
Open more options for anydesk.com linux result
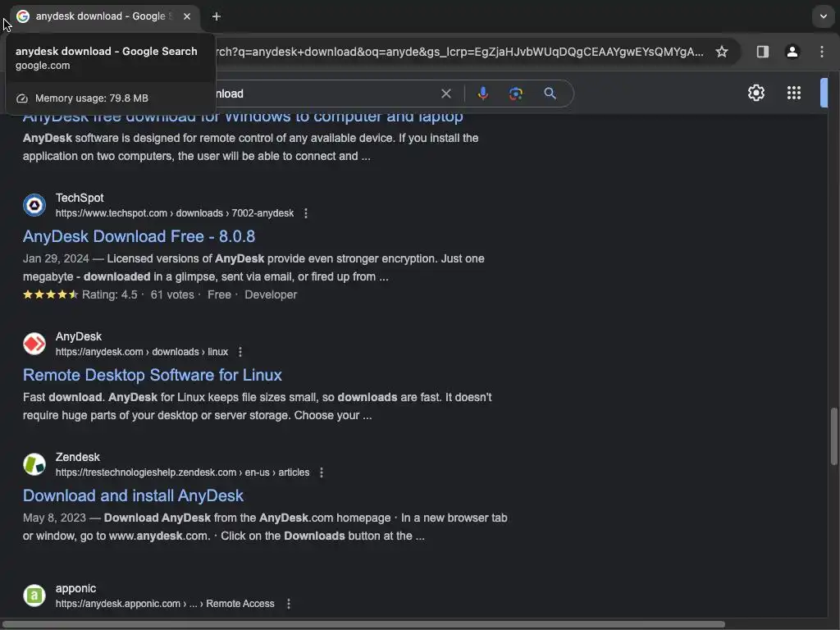240,352
